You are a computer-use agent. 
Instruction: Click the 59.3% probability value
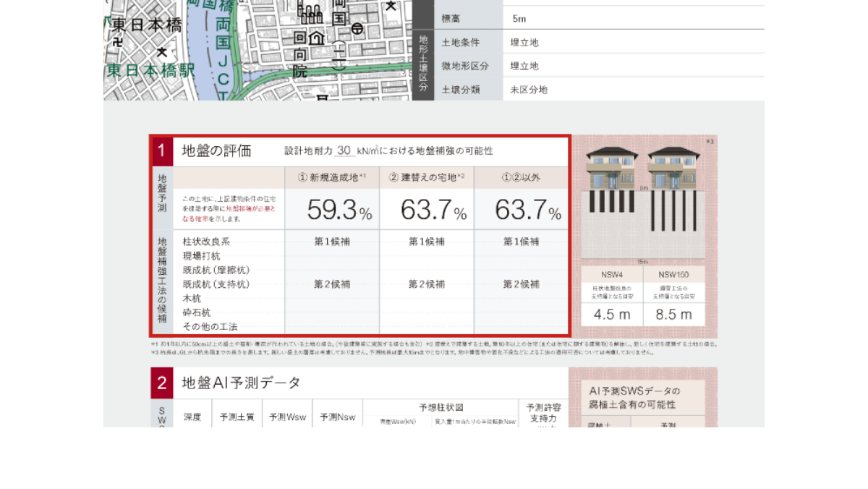[x=336, y=209]
